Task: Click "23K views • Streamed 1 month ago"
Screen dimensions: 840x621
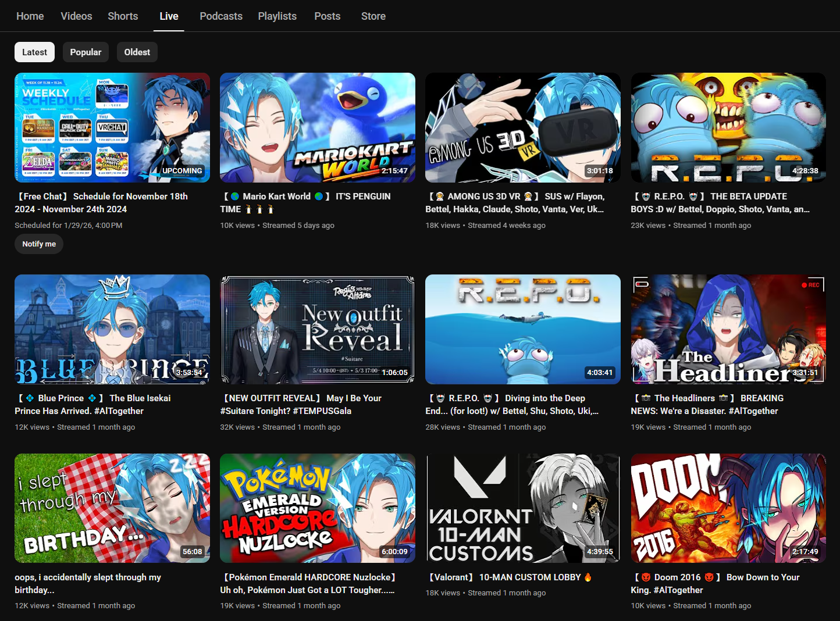Action: coord(691,226)
